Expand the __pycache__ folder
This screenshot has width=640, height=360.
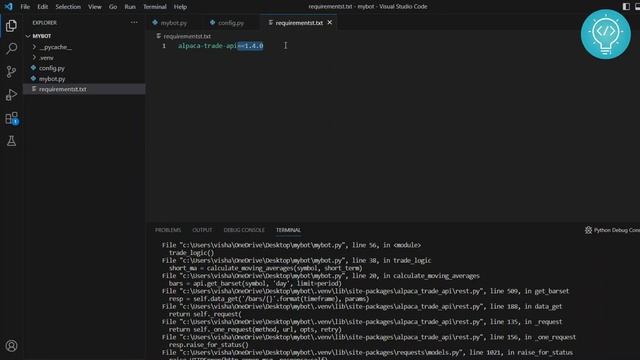click(x=34, y=47)
